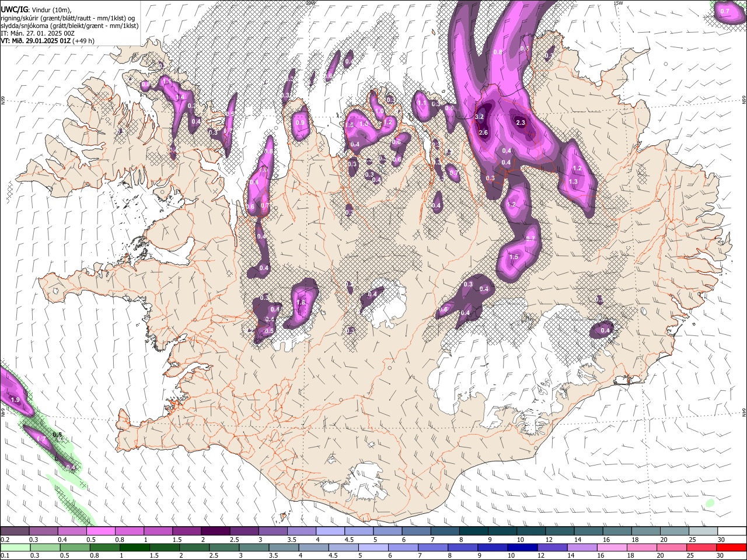
Task: Click the 2.6 precipitation value on the map
Action: point(483,132)
